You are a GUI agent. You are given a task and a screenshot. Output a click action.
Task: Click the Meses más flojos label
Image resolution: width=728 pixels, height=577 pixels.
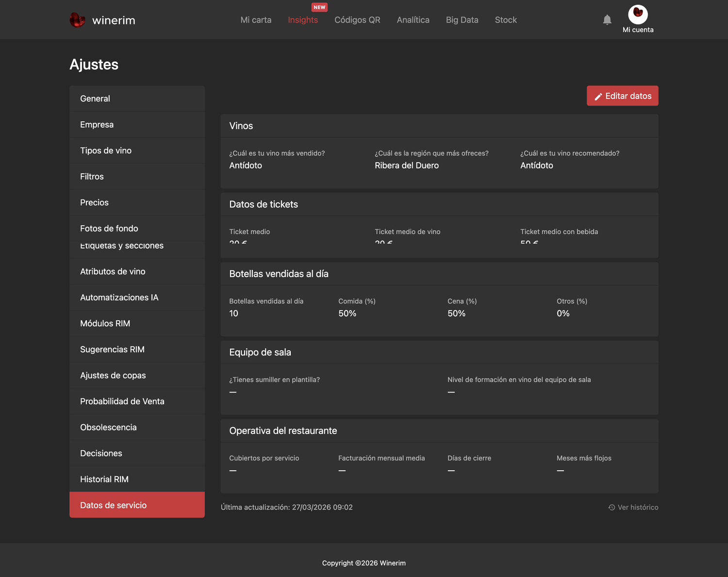(584, 458)
